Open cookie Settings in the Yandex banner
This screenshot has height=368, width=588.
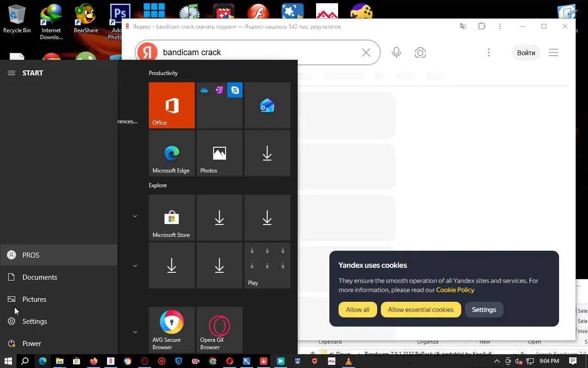click(484, 310)
